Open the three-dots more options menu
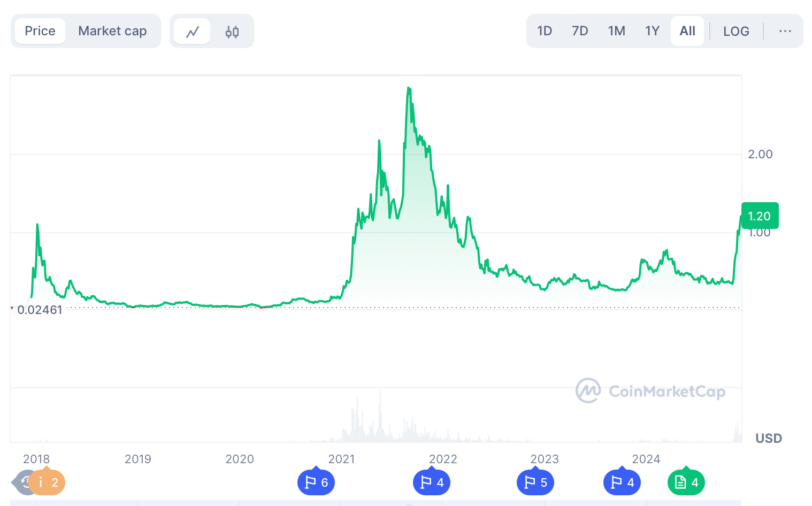The width and height of the screenshot is (812, 506). (785, 31)
